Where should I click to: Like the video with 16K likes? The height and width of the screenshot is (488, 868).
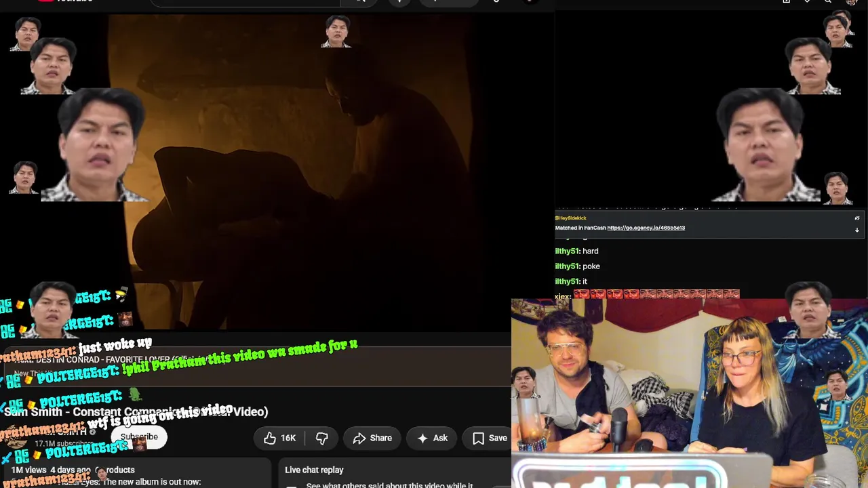pos(280,439)
